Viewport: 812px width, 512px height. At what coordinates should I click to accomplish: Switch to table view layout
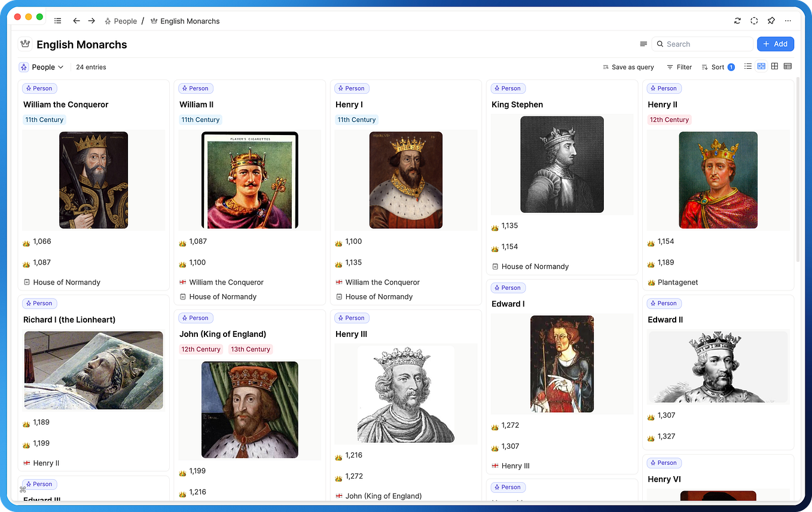click(787, 66)
